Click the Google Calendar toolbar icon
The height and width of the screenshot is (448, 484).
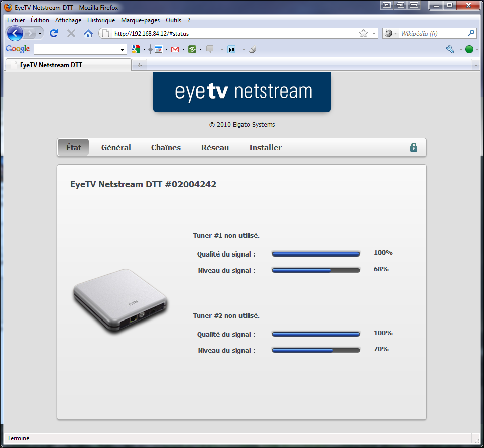158,49
